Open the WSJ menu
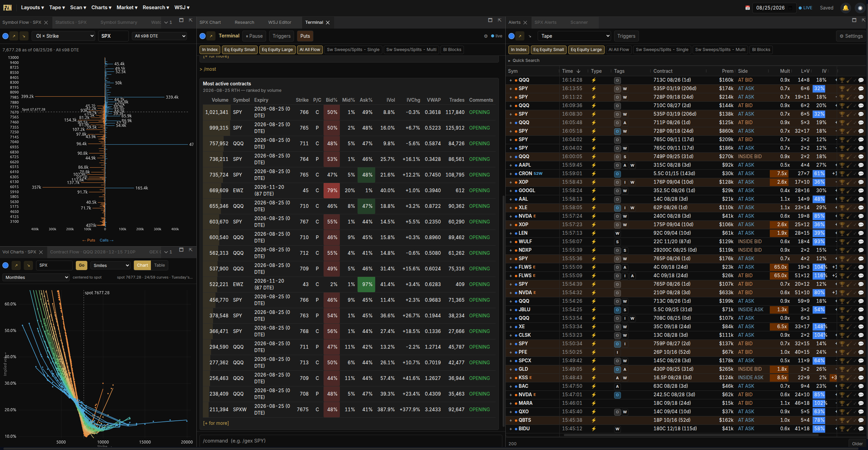The image size is (868, 450). pyautogui.click(x=182, y=7)
